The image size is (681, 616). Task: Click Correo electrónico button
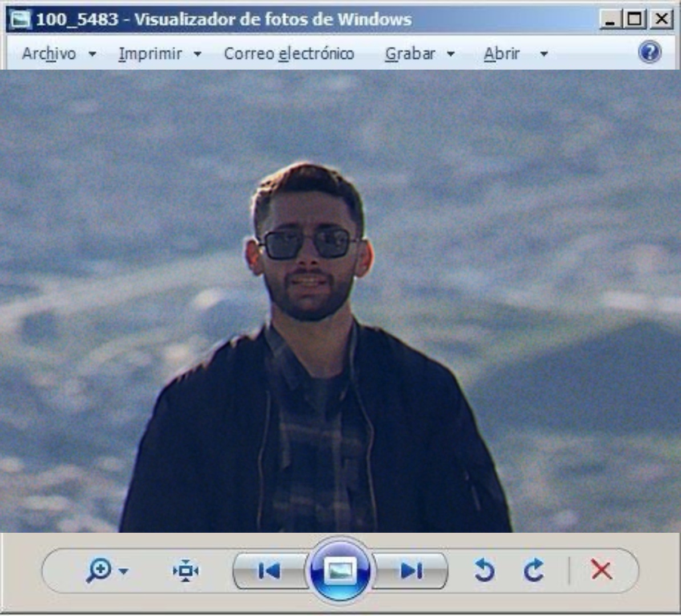click(x=289, y=54)
